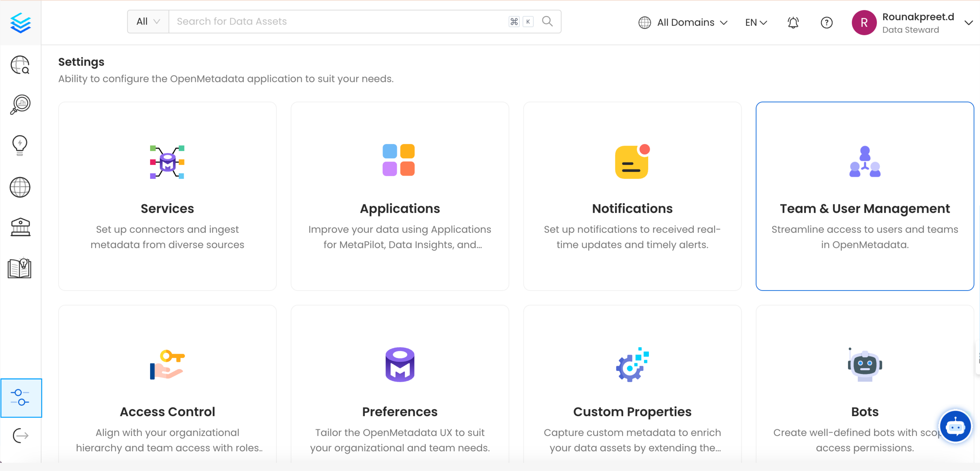The image size is (980, 471).
Task: Open the notifications bell icon
Action: (x=793, y=23)
